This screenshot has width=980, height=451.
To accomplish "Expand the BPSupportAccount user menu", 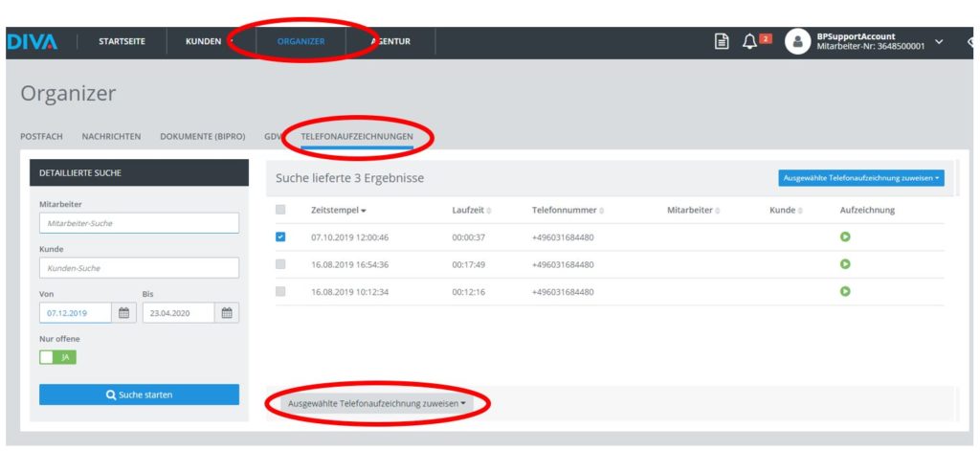I will pos(938,41).
